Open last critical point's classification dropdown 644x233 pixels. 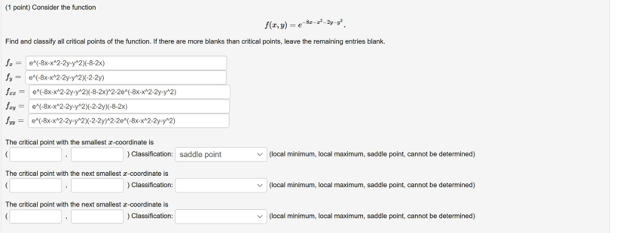221,216
